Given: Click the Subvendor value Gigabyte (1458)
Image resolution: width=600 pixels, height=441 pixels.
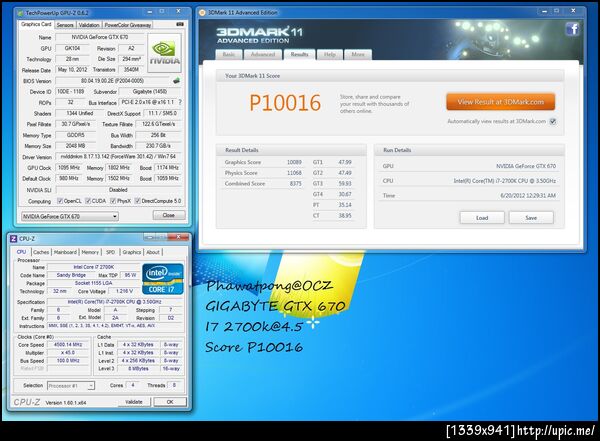Looking at the screenshot, I should pyautogui.click(x=150, y=91).
